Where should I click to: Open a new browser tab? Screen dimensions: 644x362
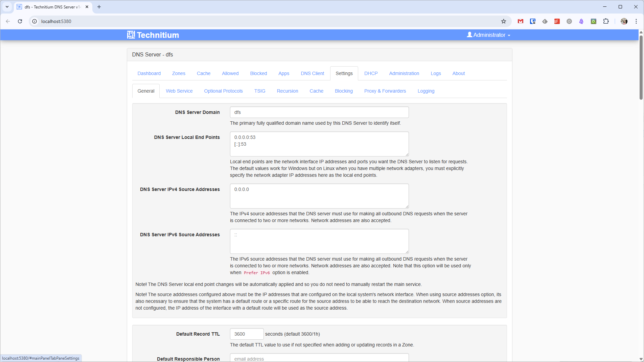pyautogui.click(x=99, y=7)
